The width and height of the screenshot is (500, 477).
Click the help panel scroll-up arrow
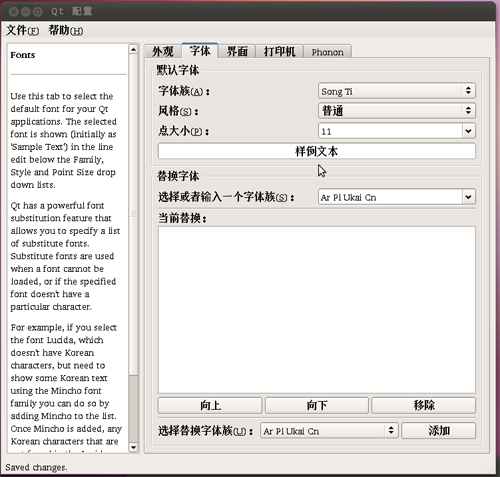coord(133,50)
